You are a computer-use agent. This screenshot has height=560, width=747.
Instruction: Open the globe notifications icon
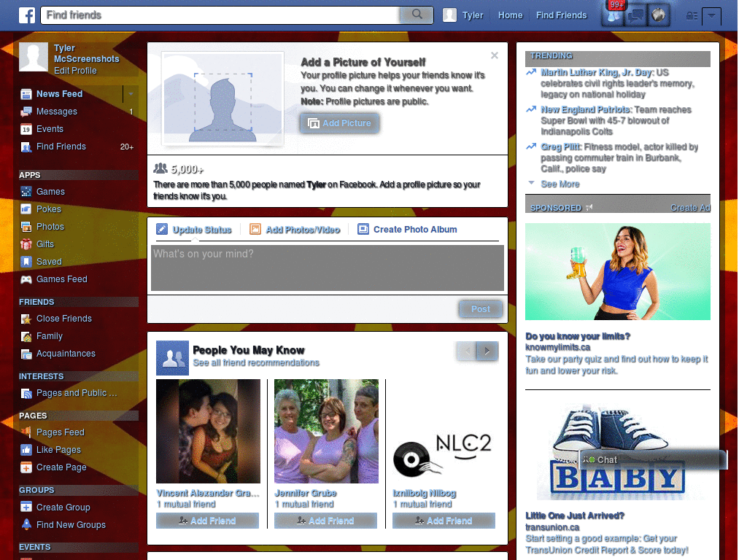click(659, 15)
